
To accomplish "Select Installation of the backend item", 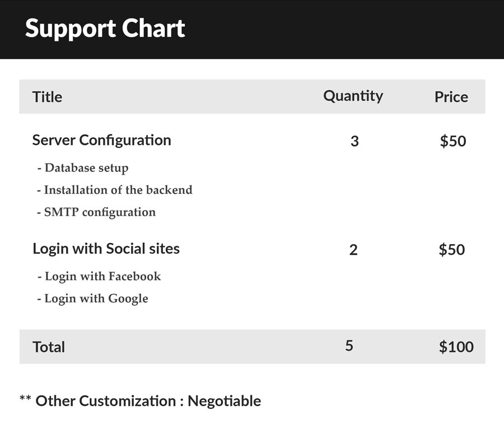I will 115,190.
